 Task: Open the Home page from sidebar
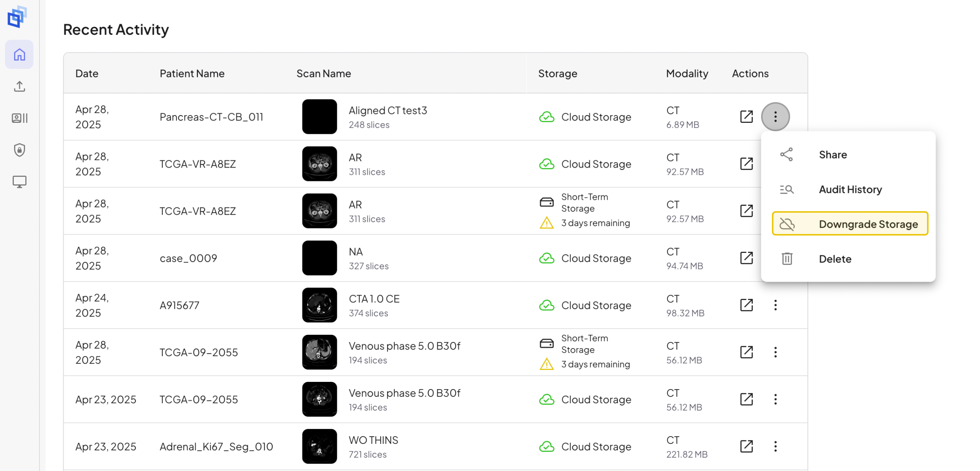[19, 54]
